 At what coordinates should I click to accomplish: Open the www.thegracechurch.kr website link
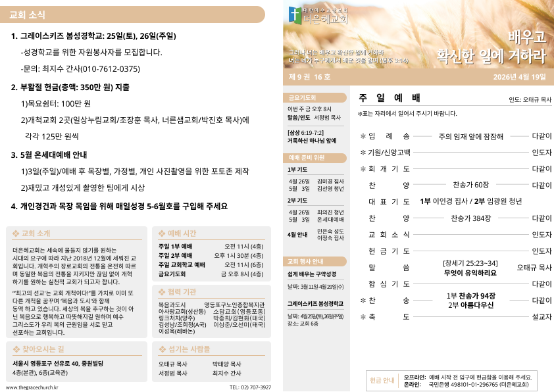point(32,387)
